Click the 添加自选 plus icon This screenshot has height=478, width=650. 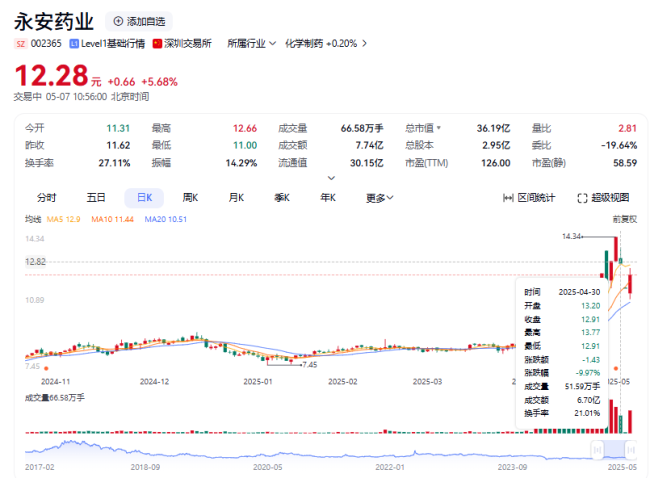click(119, 21)
